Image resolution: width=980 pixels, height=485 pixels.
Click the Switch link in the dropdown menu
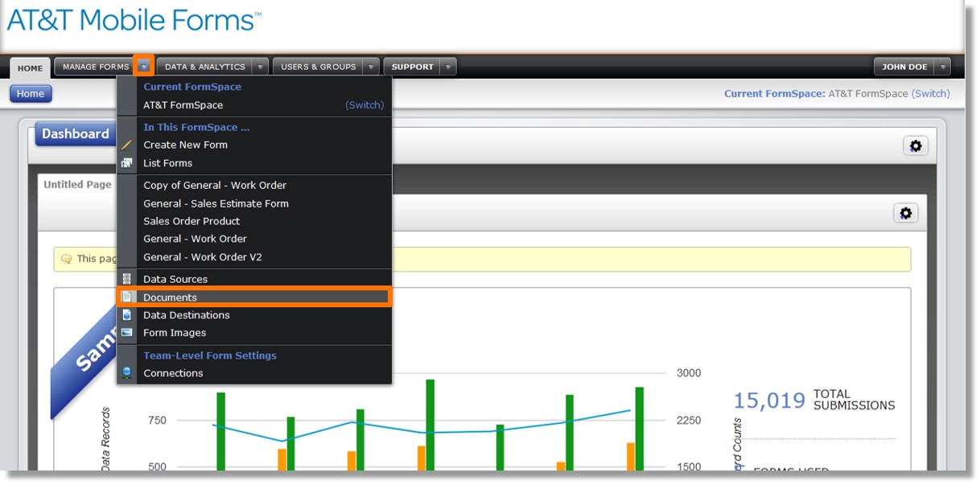tap(364, 105)
